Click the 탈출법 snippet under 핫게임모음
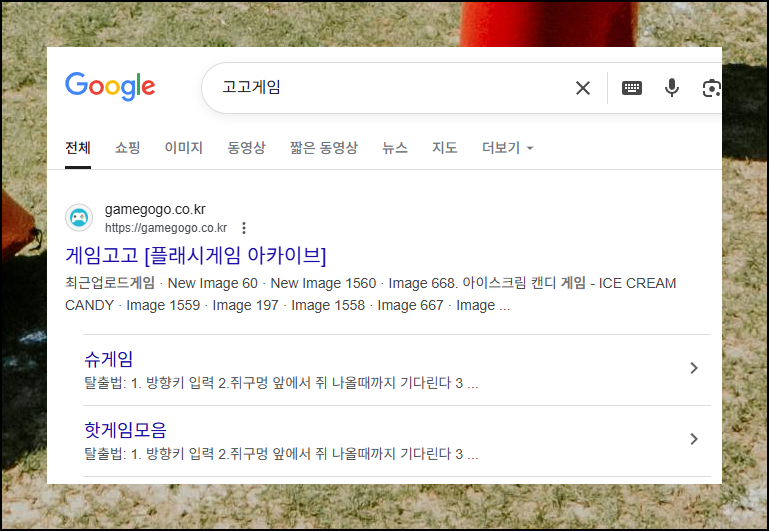The height and width of the screenshot is (531, 769). click(281, 454)
